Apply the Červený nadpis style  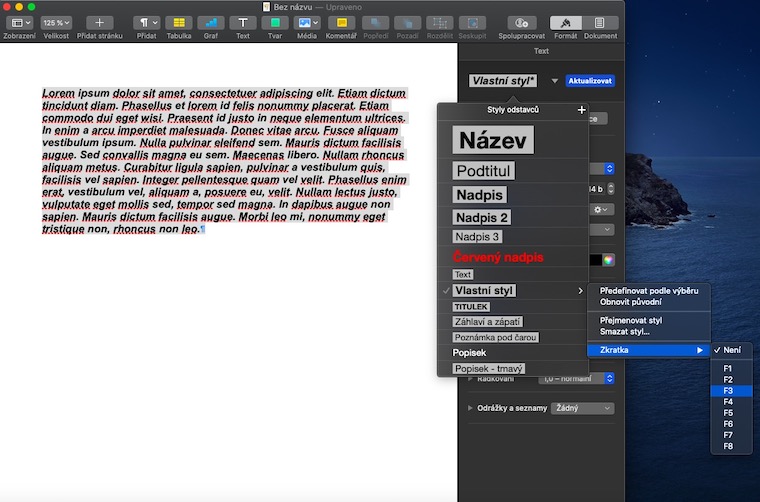[x=498, y=257]
